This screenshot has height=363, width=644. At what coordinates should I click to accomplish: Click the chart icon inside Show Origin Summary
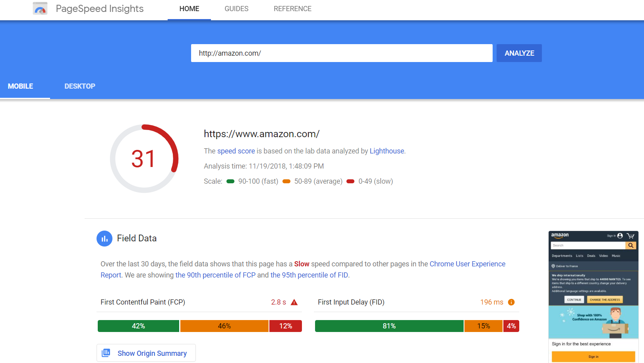106,353
